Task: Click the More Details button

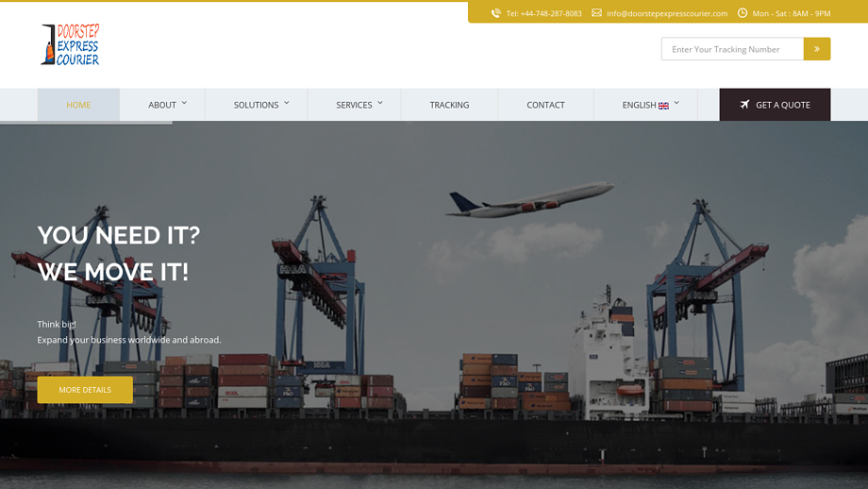Action: click(85, 390)
